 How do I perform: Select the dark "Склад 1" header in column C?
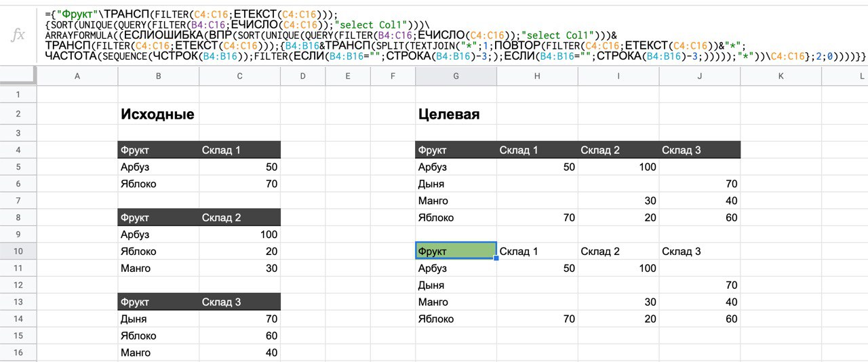pyautogui.click(x=239, y=150)
